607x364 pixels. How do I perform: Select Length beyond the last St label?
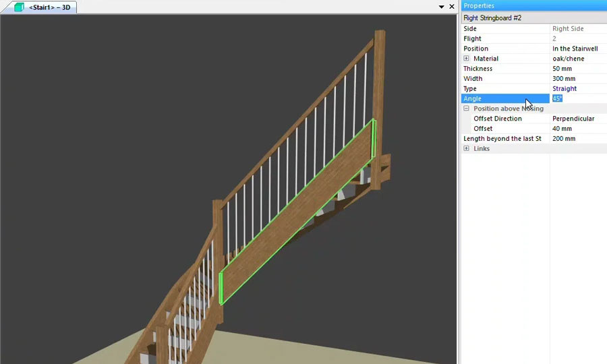coord(502,138)
